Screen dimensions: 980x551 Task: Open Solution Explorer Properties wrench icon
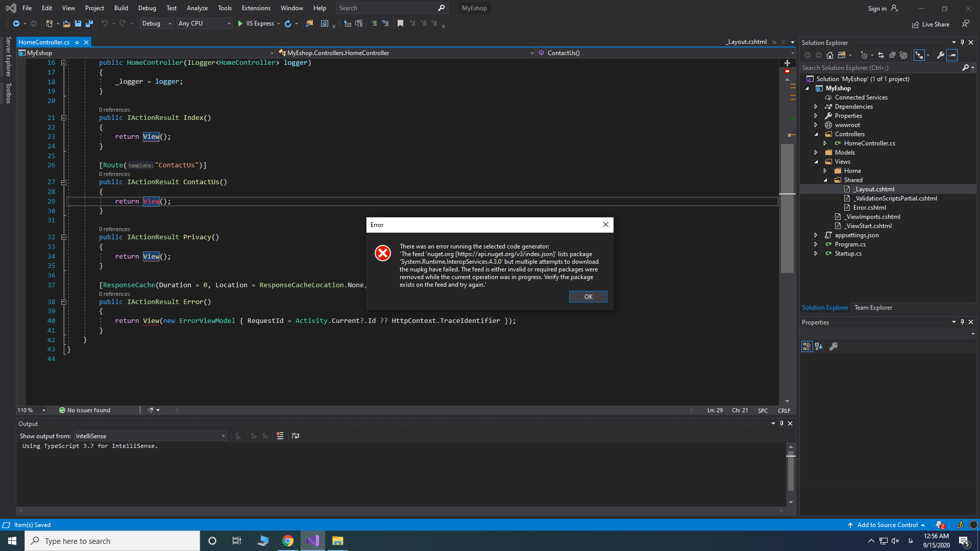pos(940,55)
